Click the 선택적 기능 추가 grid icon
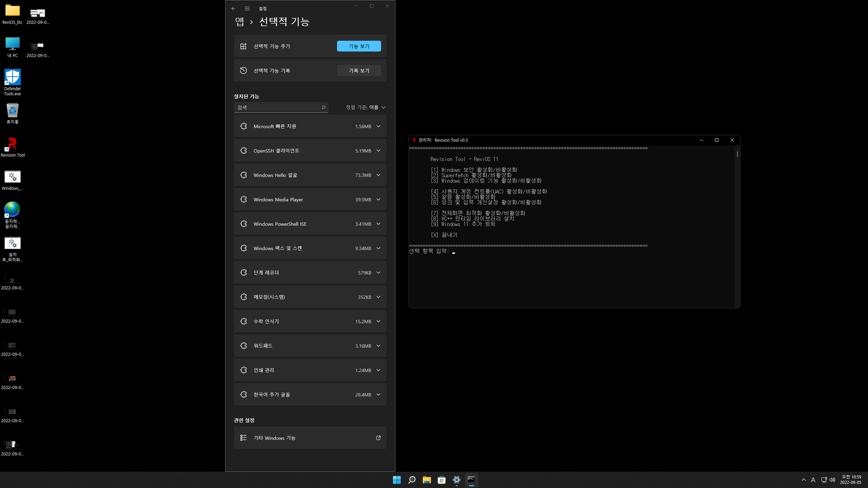The image size is (868, 488). (244, 46)
